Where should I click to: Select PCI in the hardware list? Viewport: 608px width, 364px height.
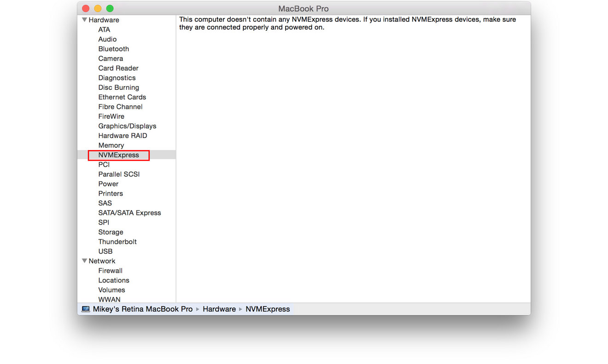tap(104, 165)
